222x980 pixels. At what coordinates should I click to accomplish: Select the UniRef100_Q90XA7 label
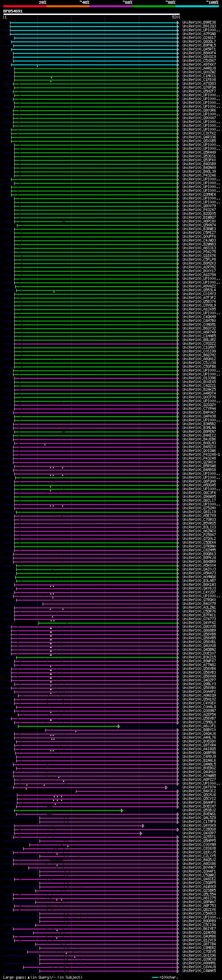click(199, 118)
